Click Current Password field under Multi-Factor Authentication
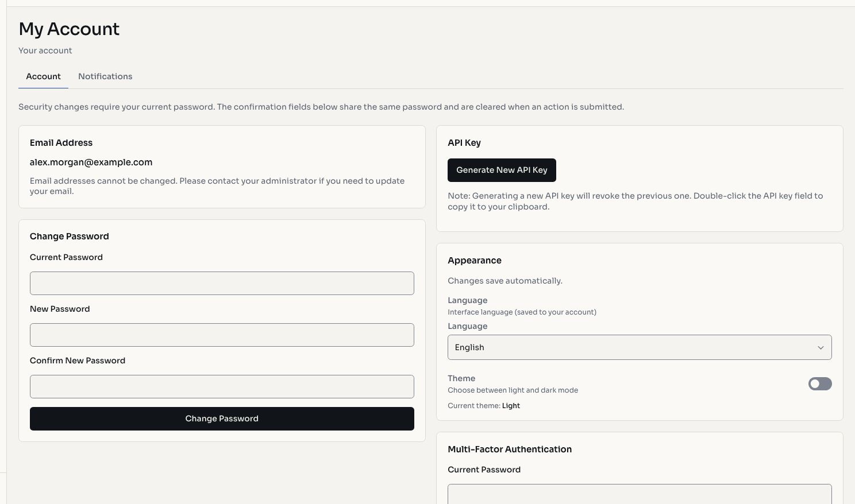 tap(640, 494)
